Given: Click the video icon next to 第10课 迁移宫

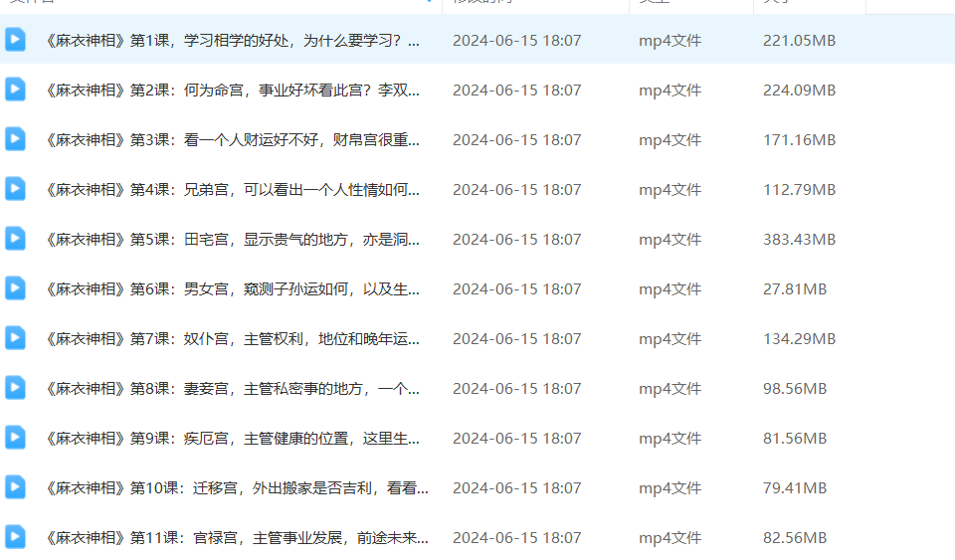Looking at the screenshot, I should pos(15,487).
